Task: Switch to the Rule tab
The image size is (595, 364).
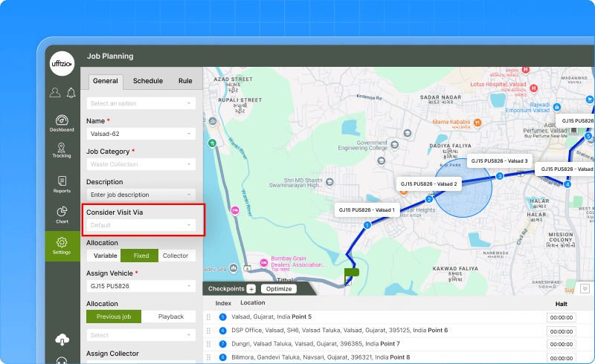Action: [185, 82]
